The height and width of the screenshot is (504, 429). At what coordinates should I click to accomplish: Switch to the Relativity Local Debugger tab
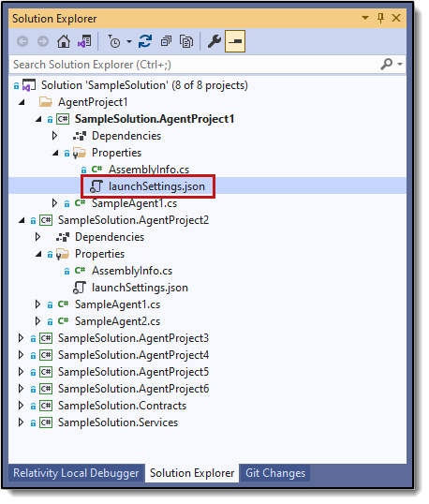(x=76, y=473)
